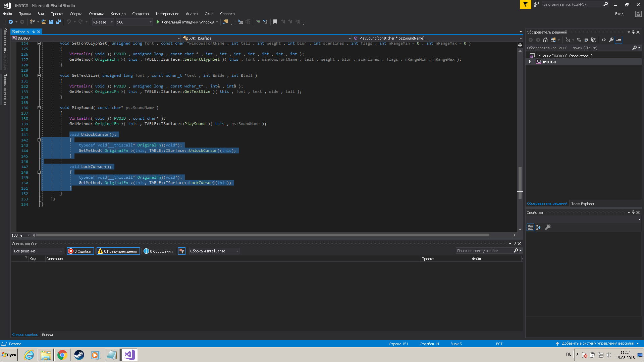Viewport: 644px width, 362px height.
Task: Toggle the 0 Ошибки errors filter
Action: 80,251
